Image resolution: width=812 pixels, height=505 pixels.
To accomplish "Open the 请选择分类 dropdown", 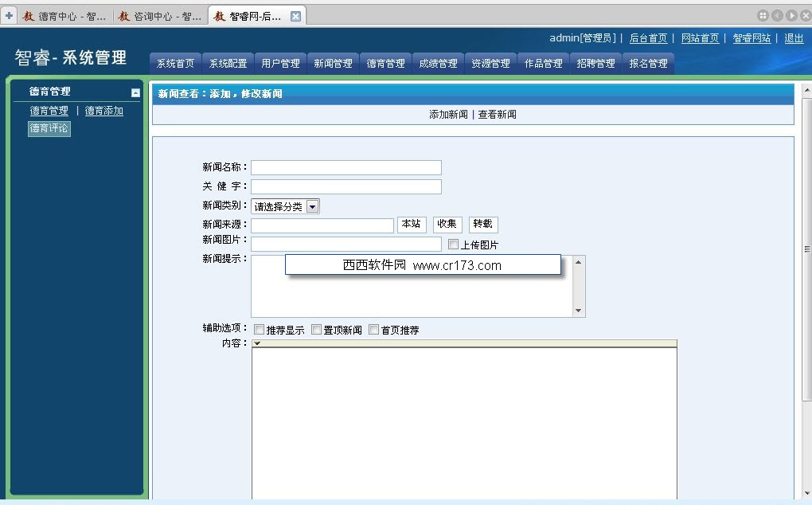I will (x=285, y=206).
